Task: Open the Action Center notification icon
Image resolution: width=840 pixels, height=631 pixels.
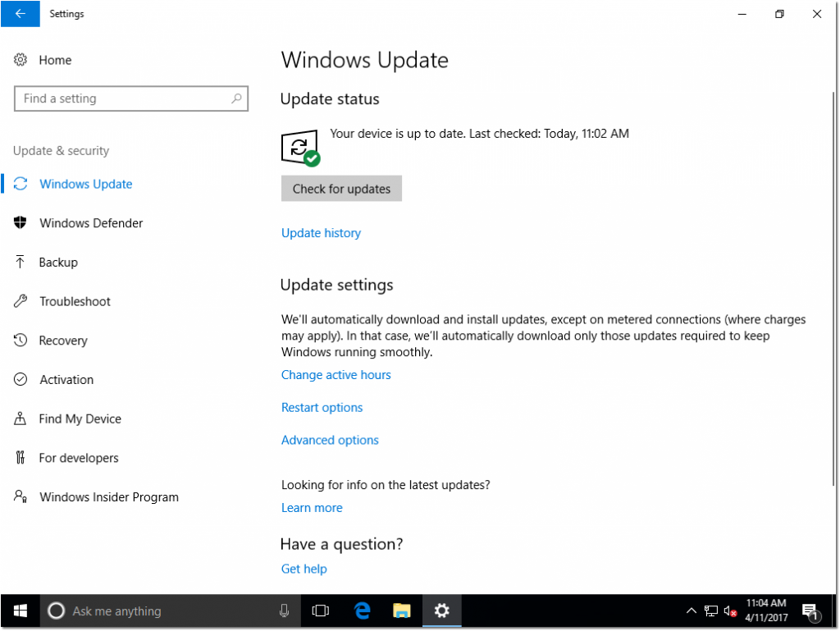Action: 811,611
